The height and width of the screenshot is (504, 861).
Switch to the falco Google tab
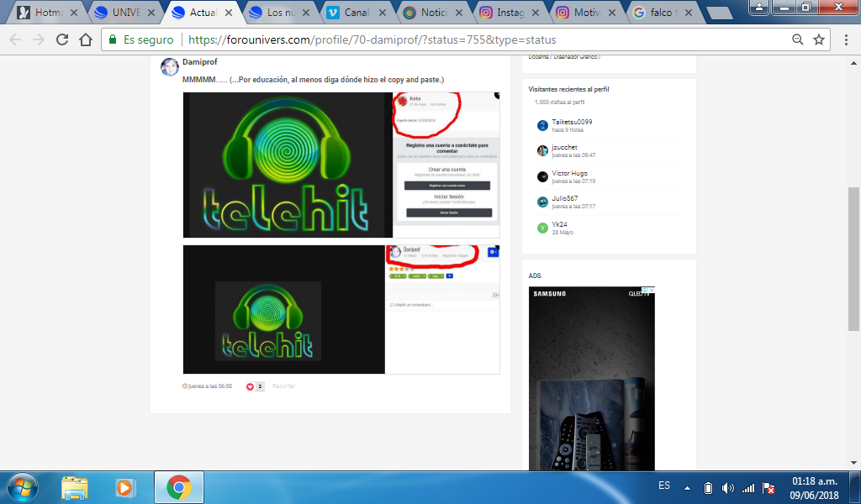click(x=661, y=12)
